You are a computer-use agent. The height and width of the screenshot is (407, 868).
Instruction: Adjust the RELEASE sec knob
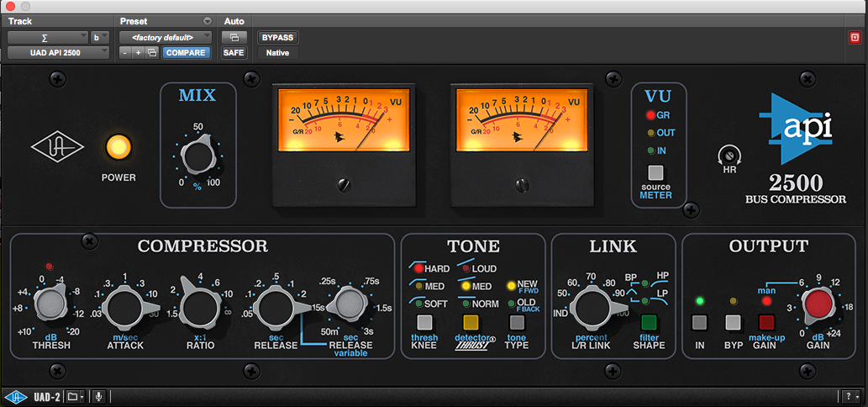click(x=276, y=309)
